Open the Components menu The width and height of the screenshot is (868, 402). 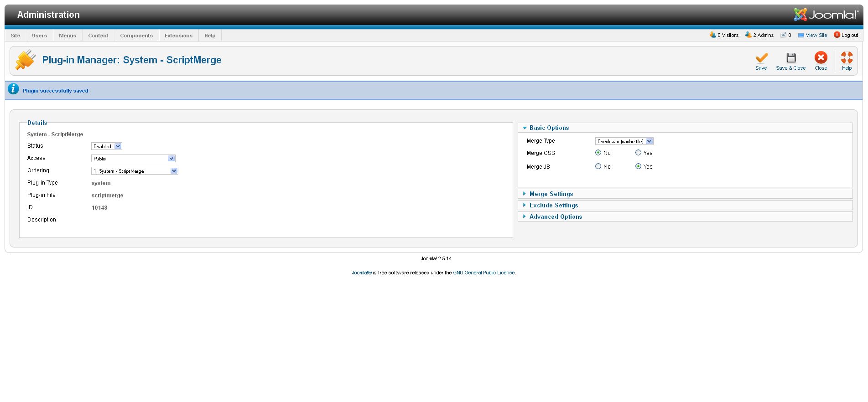coord(136,36)
